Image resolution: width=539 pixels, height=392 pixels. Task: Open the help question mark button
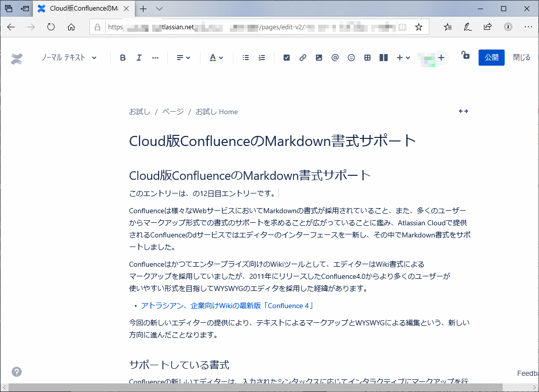click(17, 372)
